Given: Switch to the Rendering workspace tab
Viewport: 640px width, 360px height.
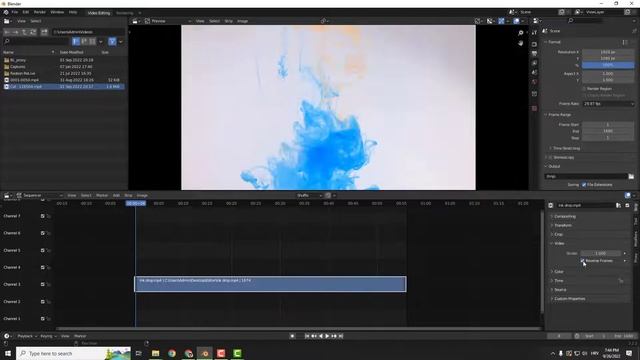Looking at the screenshot, I should [x=124, y=13].
